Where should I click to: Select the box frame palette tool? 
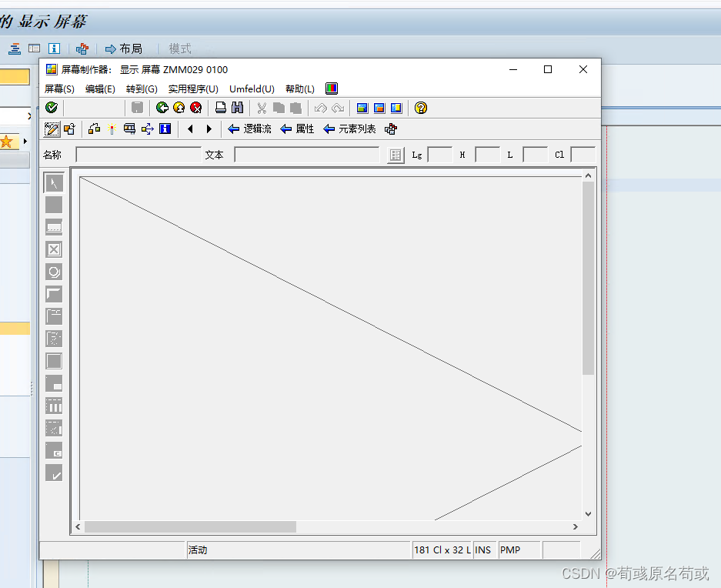coord(54,361)
